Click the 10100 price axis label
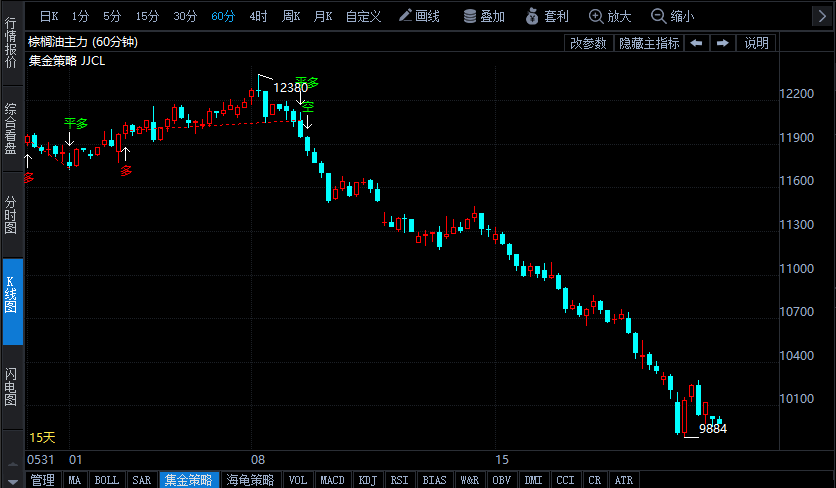 point(797,399)
